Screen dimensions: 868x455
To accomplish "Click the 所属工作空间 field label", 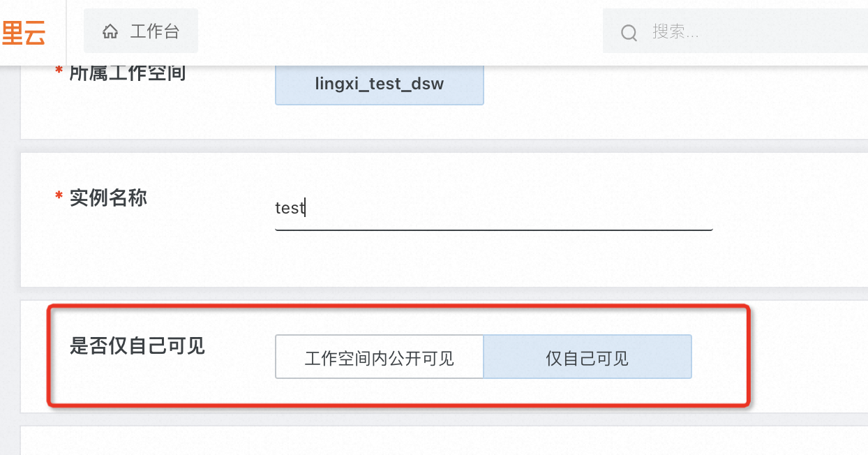I will coord(127,72).
